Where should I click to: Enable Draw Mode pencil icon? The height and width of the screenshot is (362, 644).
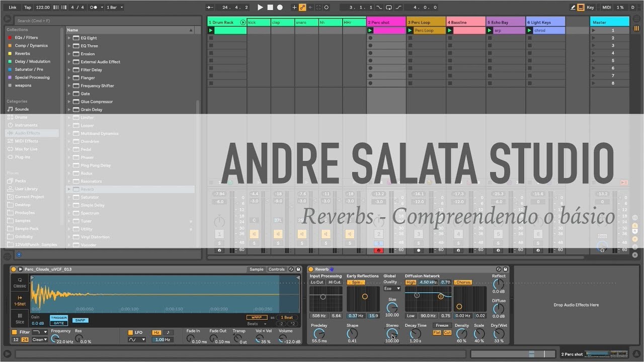(573, 8)
